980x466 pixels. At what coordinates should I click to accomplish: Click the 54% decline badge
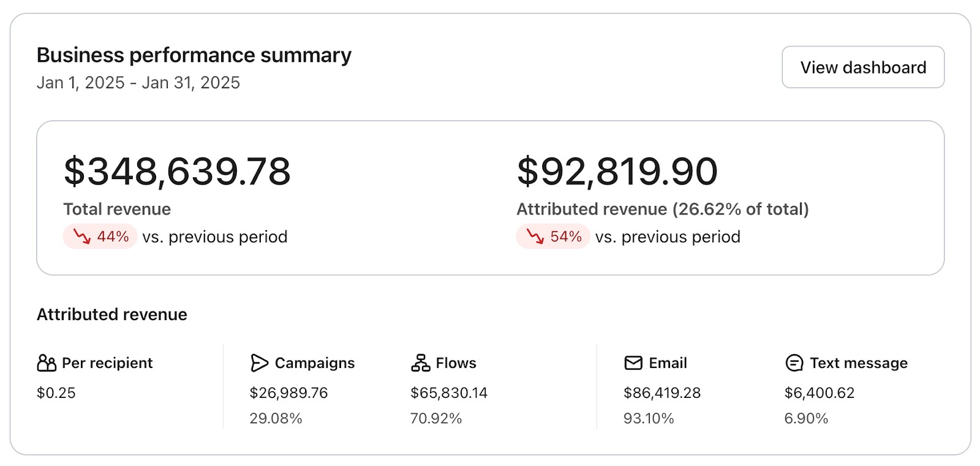(x=553, y=237)
